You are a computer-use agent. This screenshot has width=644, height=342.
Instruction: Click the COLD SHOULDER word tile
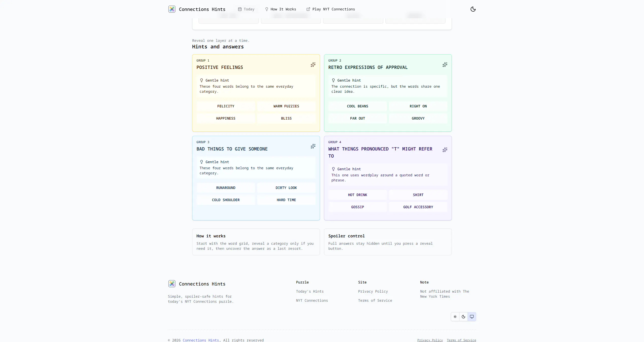226,200
